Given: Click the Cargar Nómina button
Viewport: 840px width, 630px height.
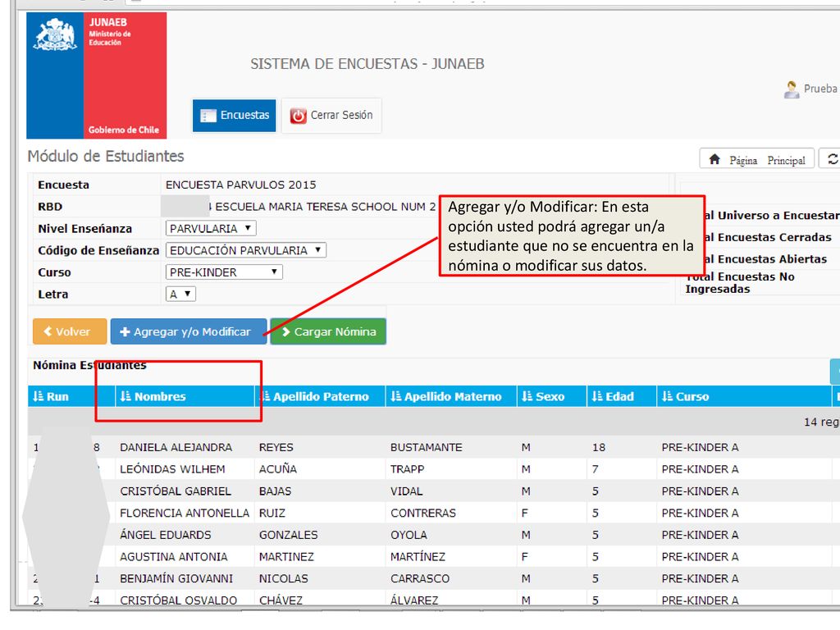Looking at the screenshot, I should tap(328, 331).
